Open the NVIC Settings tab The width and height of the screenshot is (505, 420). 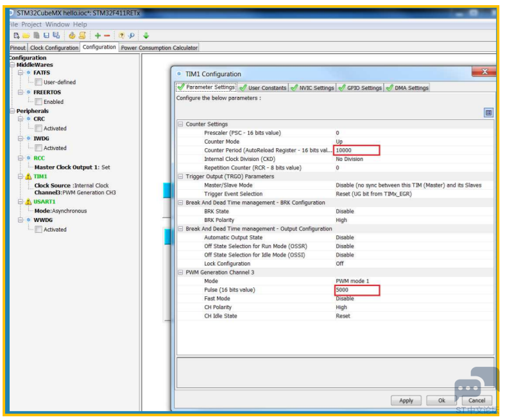(312, 88)
